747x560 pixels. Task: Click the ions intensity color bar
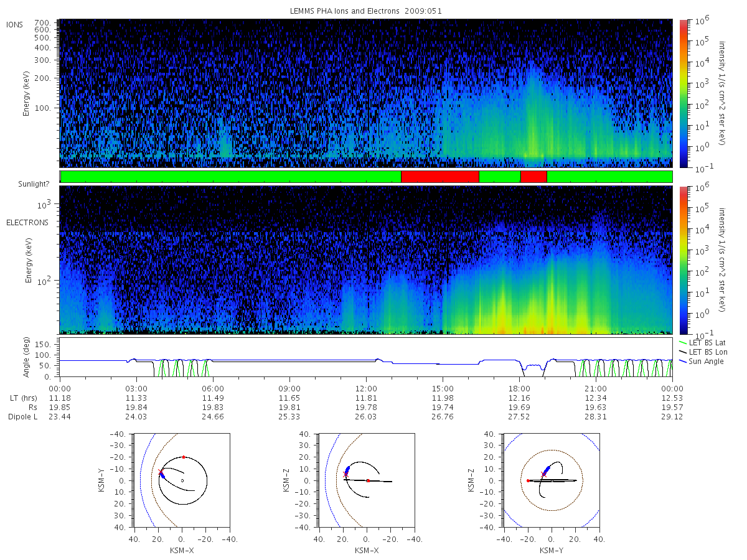tap(683, 93)
